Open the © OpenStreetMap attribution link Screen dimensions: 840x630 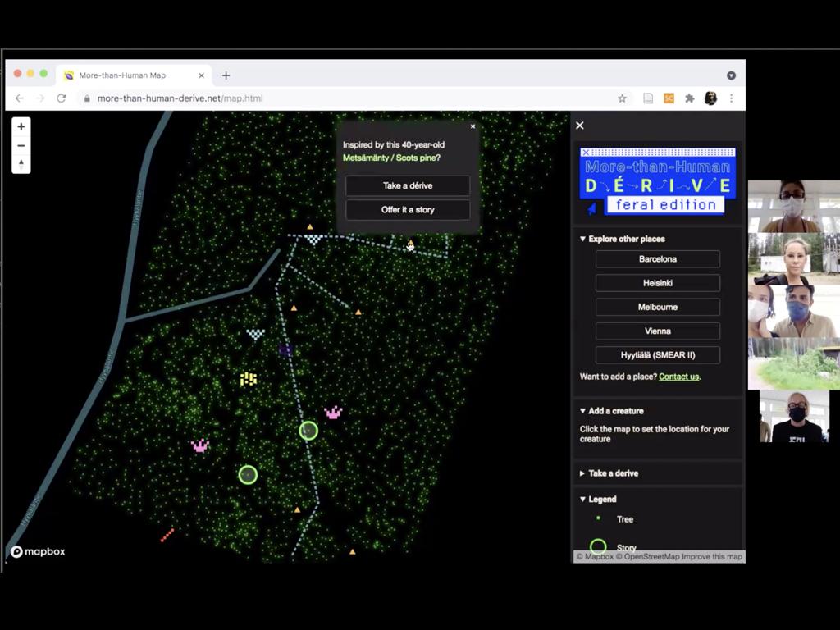click(647, 557)
